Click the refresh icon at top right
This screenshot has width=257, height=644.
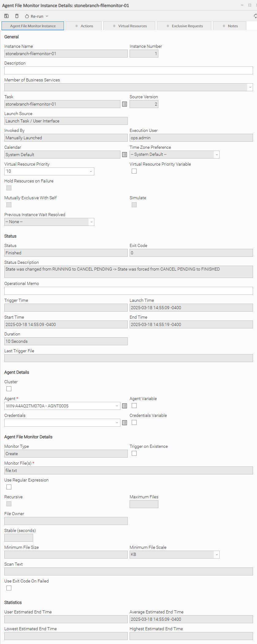(255, 16)
